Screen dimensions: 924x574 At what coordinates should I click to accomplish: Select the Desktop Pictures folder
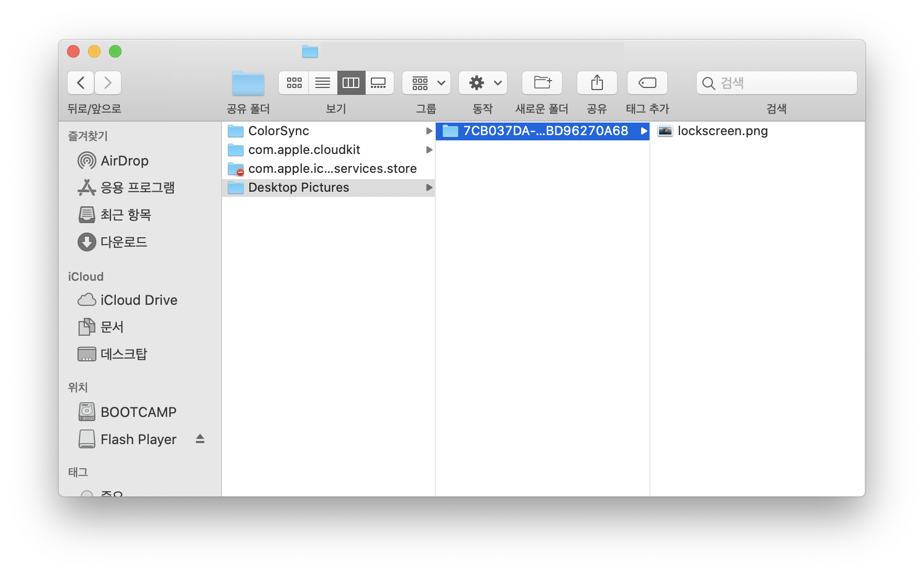[328, 187]
